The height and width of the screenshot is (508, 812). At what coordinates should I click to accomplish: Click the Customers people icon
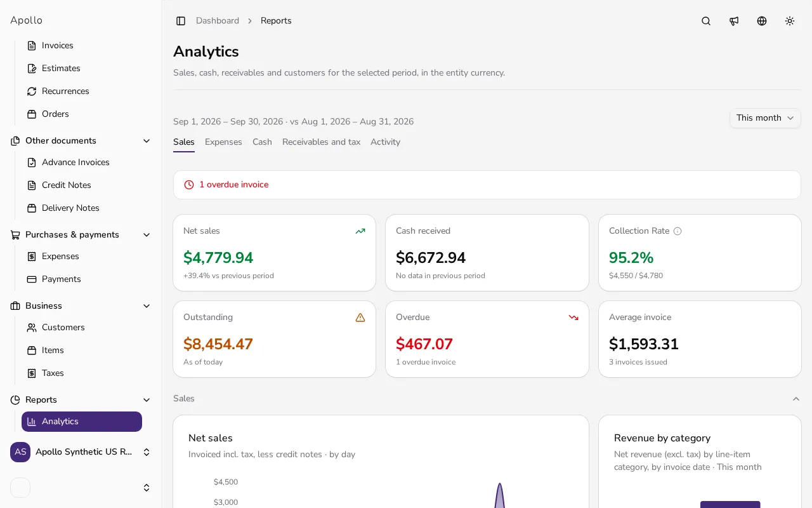[32, 328]
